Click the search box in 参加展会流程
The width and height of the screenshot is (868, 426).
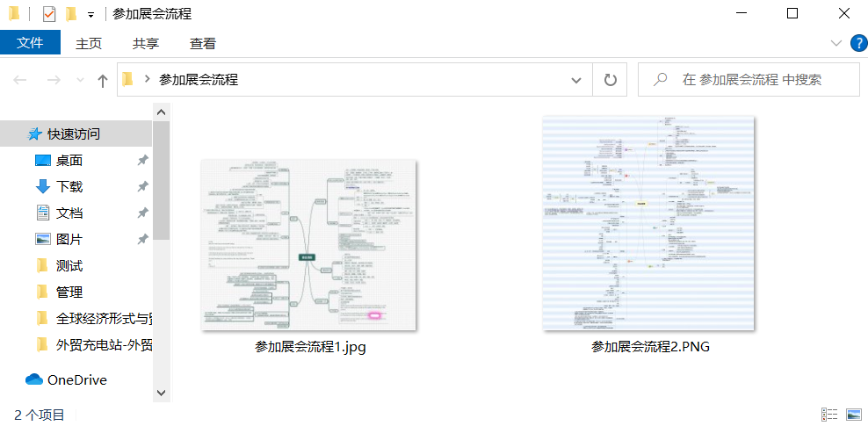[x=749, y=80]
